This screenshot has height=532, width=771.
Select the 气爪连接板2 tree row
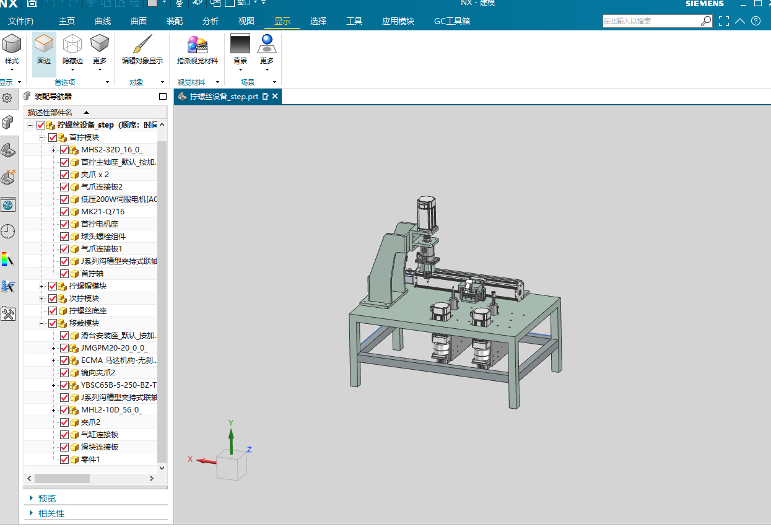(x=90, y=187)
